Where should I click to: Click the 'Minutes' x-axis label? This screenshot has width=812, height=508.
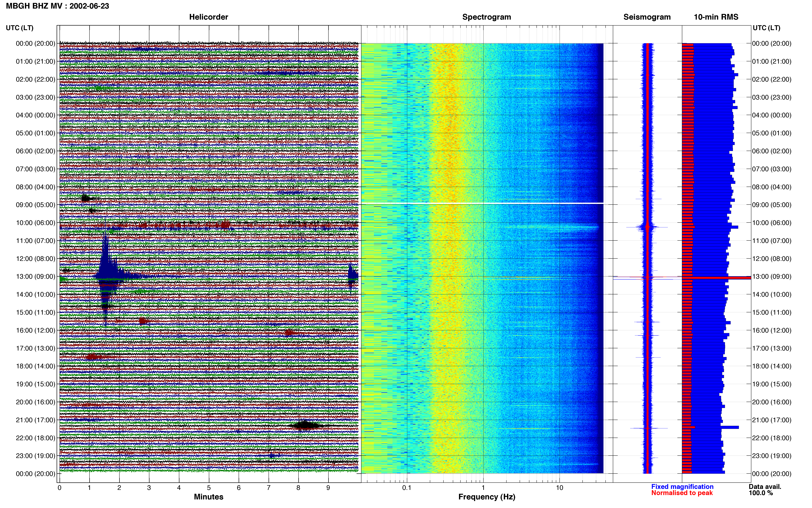pos(209,497)
